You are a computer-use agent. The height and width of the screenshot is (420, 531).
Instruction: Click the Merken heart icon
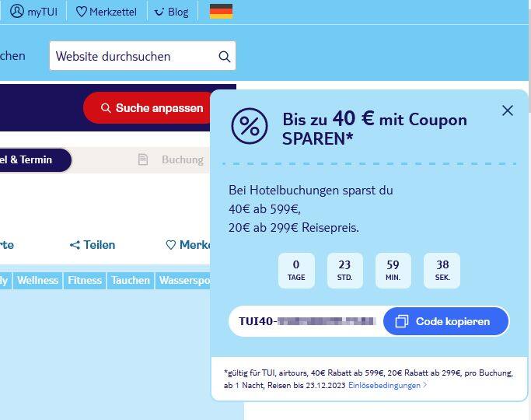(x=171, y=245)
